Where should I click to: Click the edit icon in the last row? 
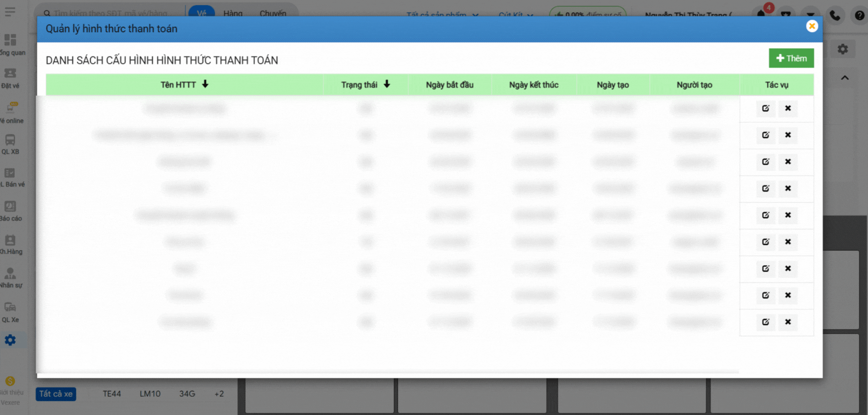coord(765,322)
